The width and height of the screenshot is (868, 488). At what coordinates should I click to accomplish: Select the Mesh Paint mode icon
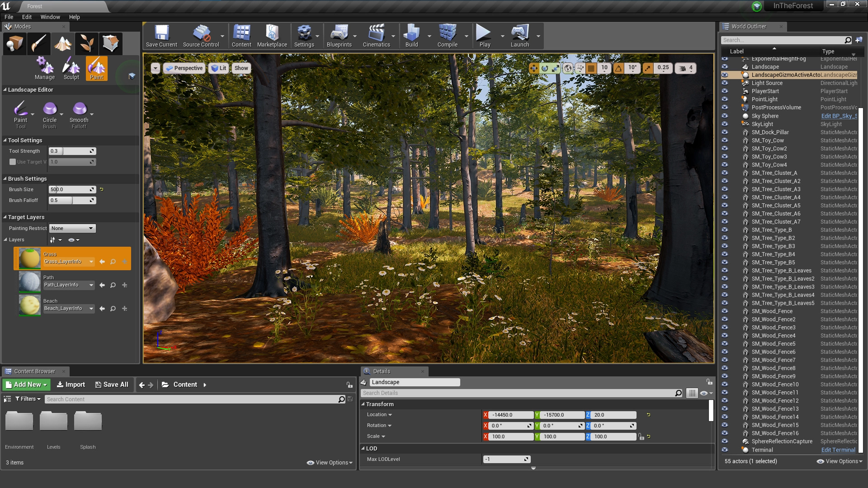point(38,43)
